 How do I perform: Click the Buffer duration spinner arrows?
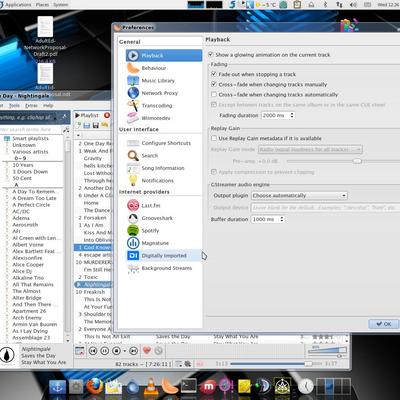click(x=282, y=219)
